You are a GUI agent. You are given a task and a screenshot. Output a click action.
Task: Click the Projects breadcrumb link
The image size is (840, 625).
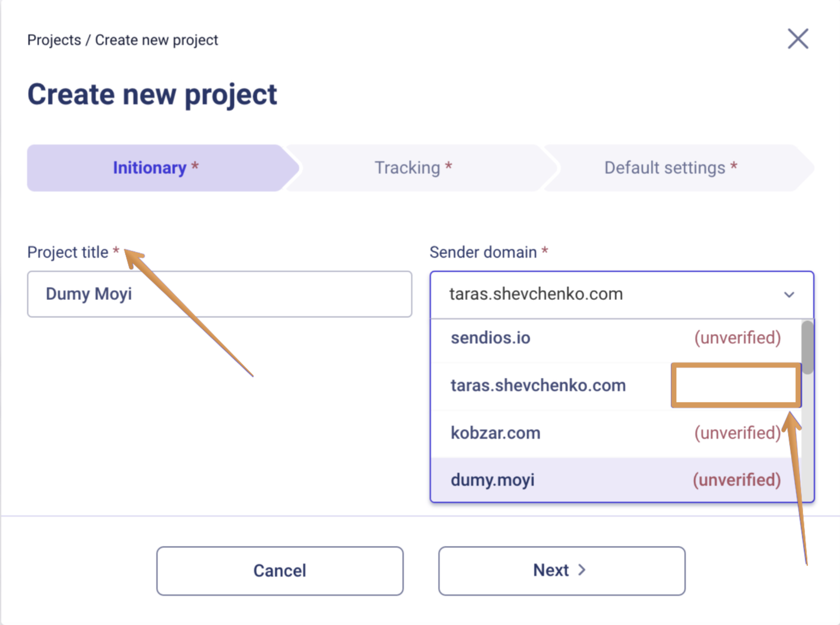(x=54, y=40)
